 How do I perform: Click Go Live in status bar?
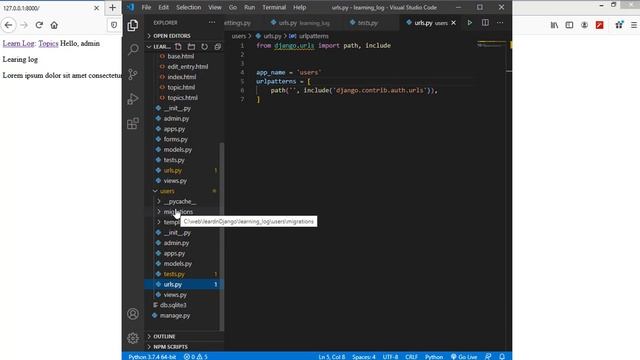pos(464,357)
